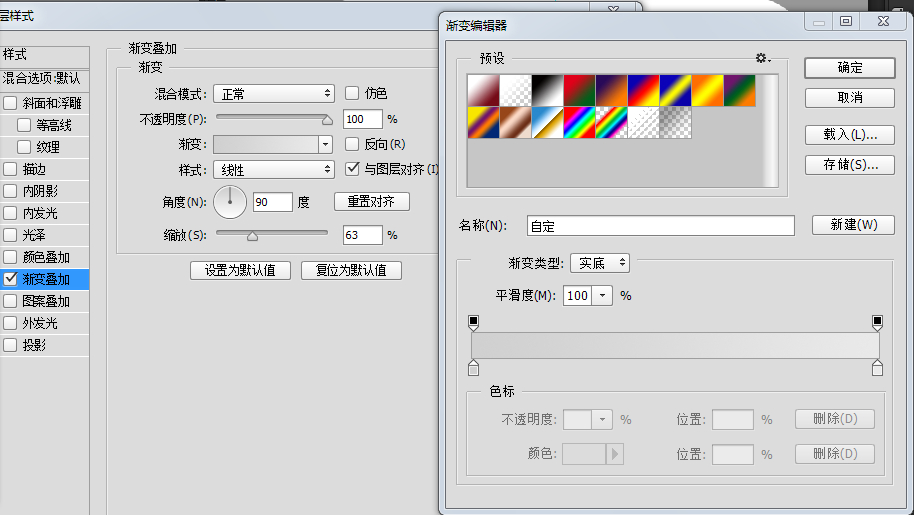Pick the chrome gradient preset
The height and width of the screenshot is (515, 914).
click(x=547, y=122)
